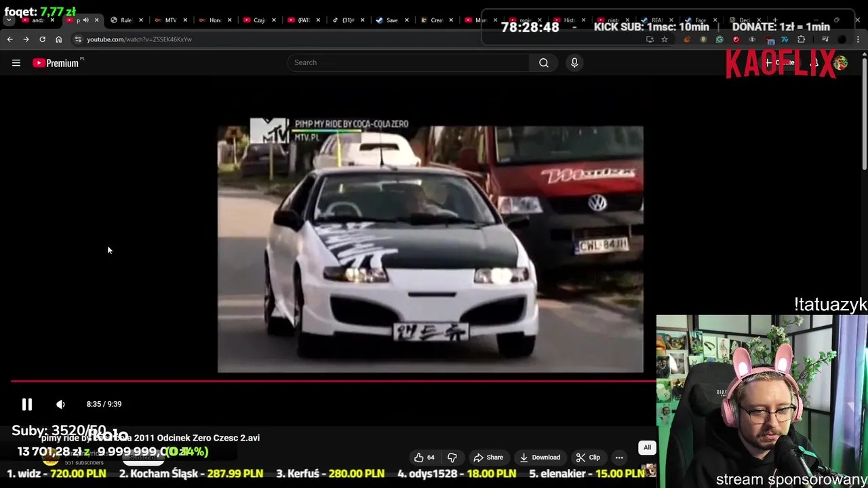
Task: Open the browser home page
Action: [x=58, y=39]
